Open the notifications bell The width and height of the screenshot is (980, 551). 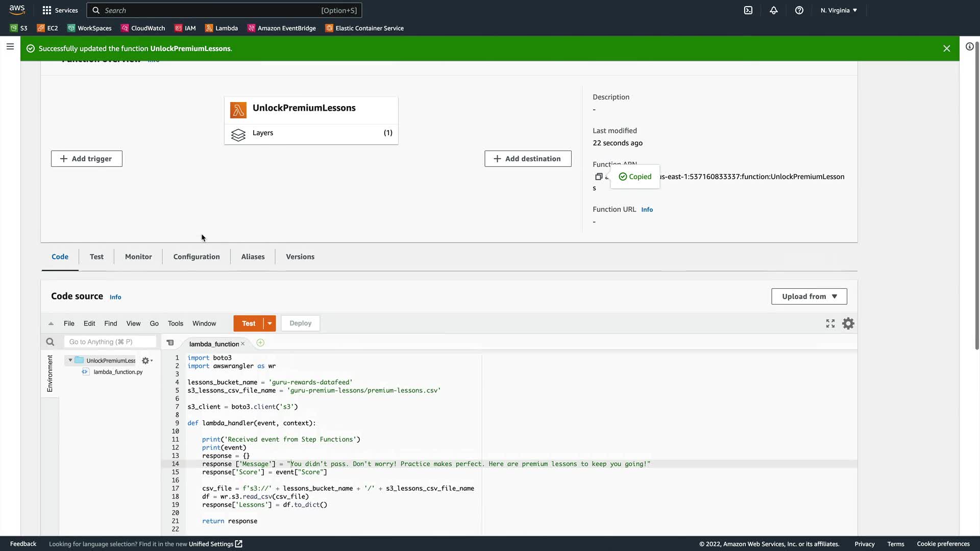(x=774, y=10)
